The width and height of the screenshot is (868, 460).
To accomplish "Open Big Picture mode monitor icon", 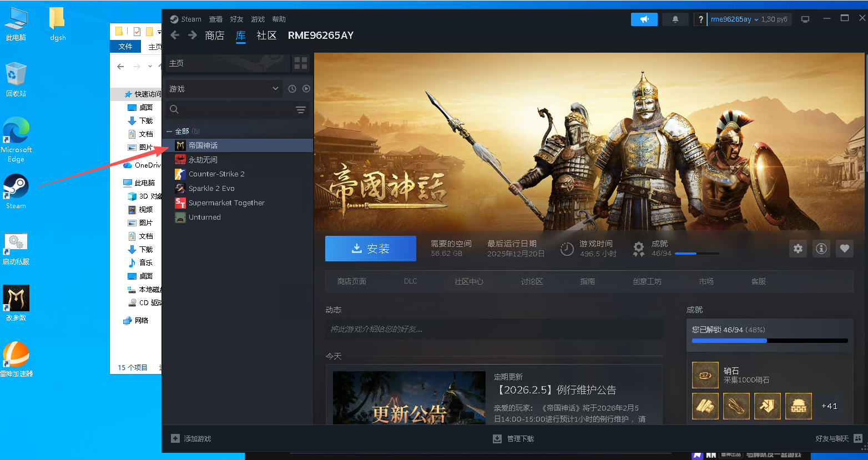I will (805, 19).
